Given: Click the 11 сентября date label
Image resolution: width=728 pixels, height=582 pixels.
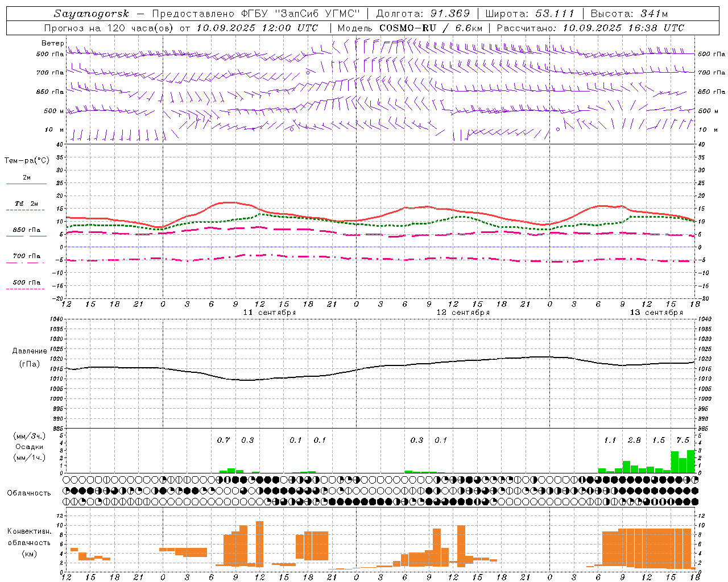Looking at the screenshot, I should pos(270,313).
